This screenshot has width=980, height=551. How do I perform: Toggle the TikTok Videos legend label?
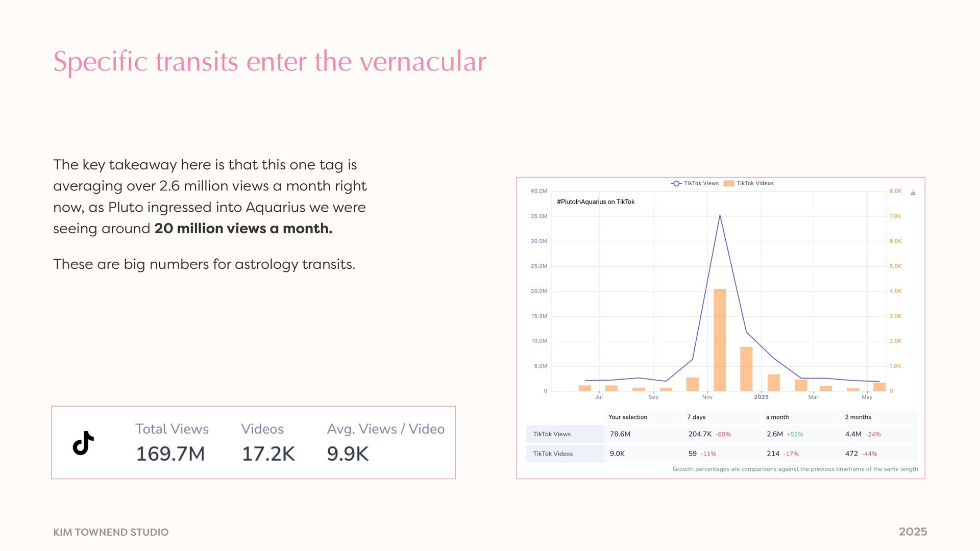point(755,184)
